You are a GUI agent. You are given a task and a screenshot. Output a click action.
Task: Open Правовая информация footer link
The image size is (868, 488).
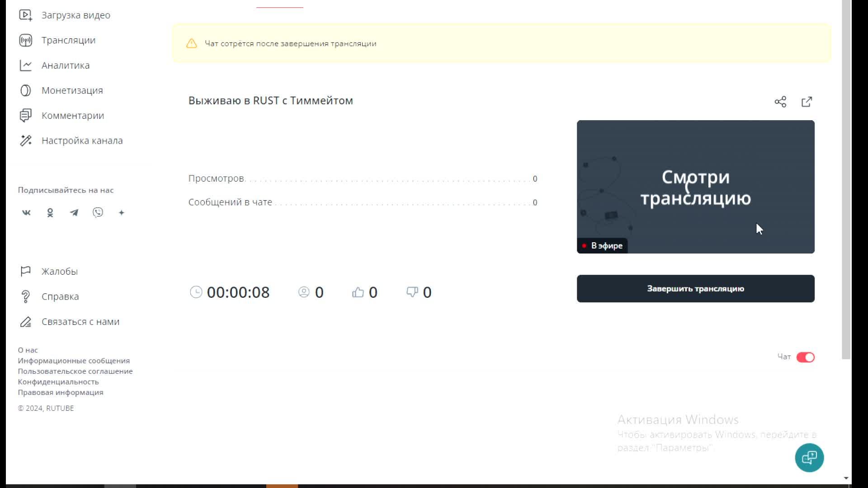pos(61,392)
